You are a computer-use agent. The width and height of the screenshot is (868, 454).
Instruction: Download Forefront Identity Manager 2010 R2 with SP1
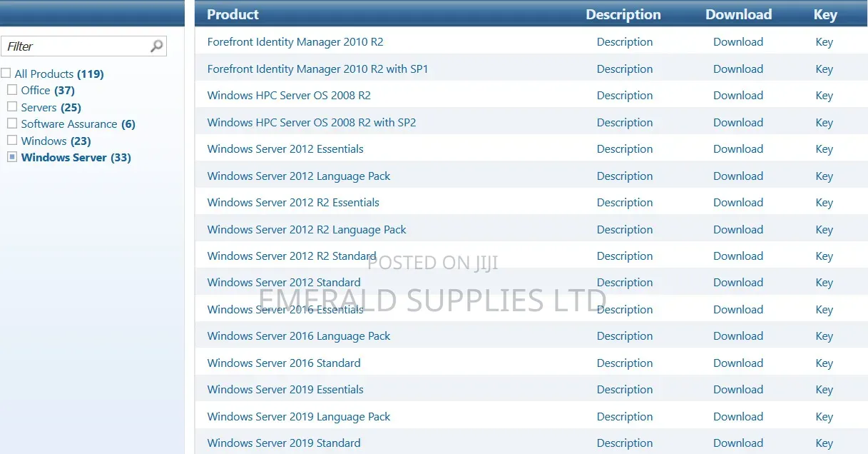pos(738,69)
